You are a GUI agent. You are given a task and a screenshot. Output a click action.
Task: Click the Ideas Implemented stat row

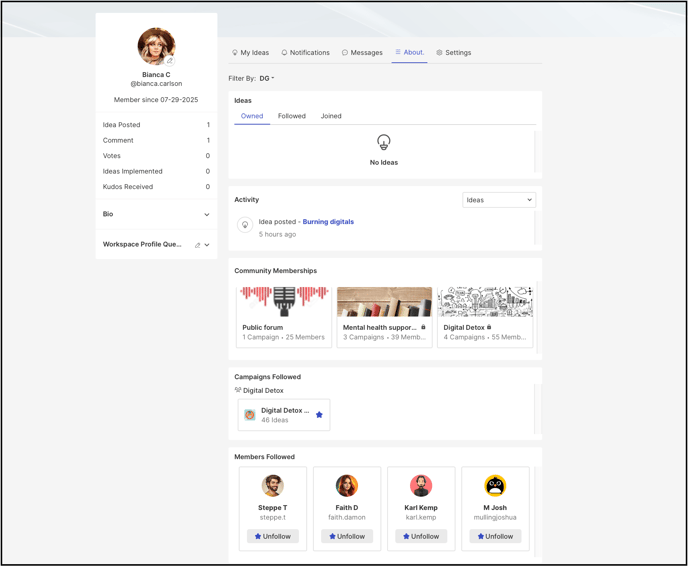(156, 171)
